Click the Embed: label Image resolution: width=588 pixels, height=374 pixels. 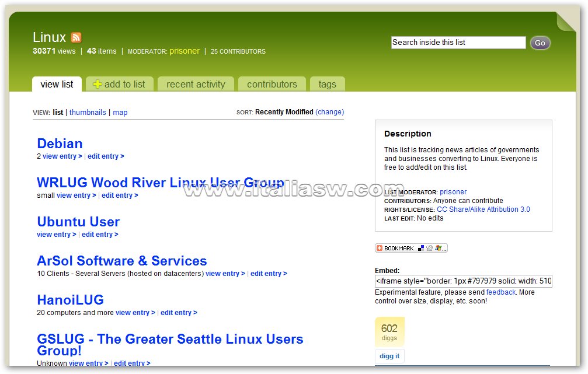point(387,271)
